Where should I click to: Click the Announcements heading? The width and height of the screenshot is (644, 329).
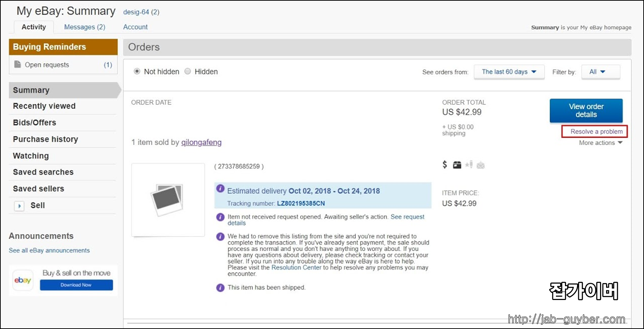(x=41, y=236)
